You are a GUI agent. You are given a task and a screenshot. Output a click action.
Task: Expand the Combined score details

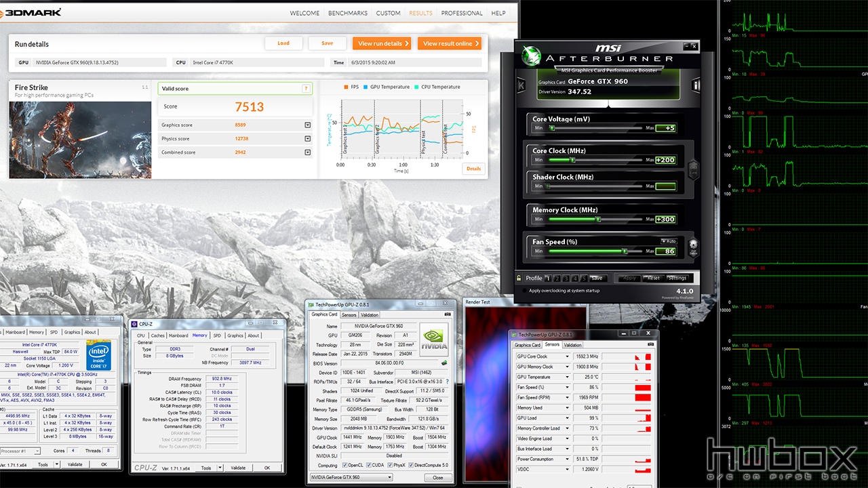tap(307, 152)
